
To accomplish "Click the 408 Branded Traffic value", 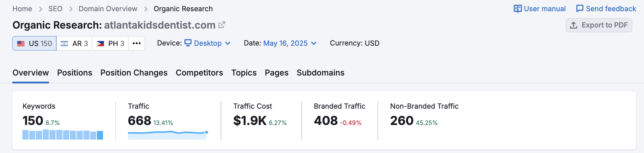I will [x=326, y=120].
